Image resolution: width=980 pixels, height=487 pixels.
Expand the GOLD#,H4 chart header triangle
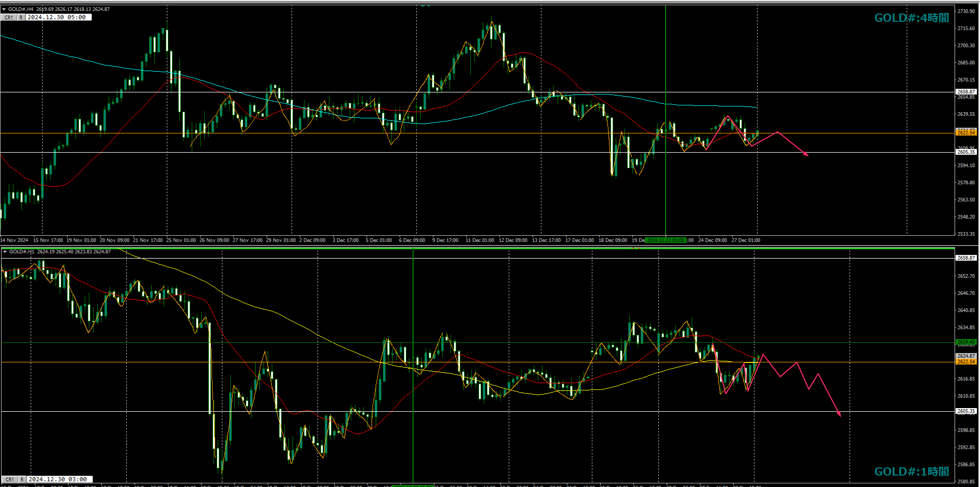tap(4, 9)
